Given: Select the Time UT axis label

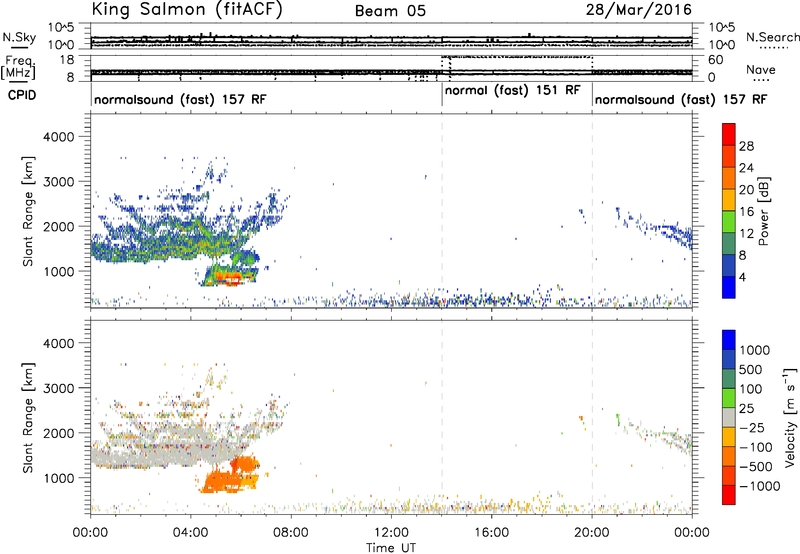Looking at the screenshot, I should pos(391,548).
